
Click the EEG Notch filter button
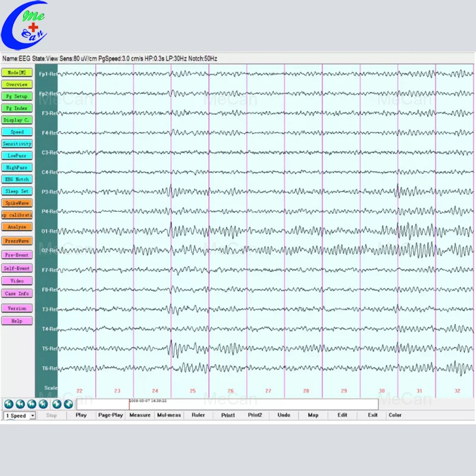pos(17,179)
